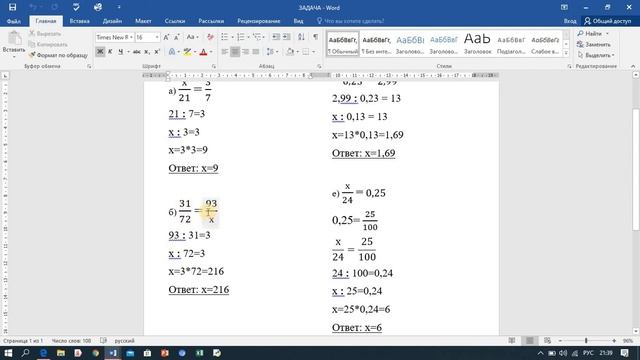Image resolution: width=640 pixels, height=360 pixels.
Task: Decrease paragraph indent
Action: [x=276, y=38]
